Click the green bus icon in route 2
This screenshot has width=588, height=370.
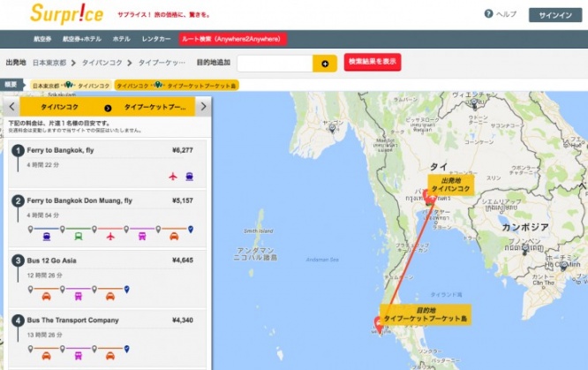point(79,237)
